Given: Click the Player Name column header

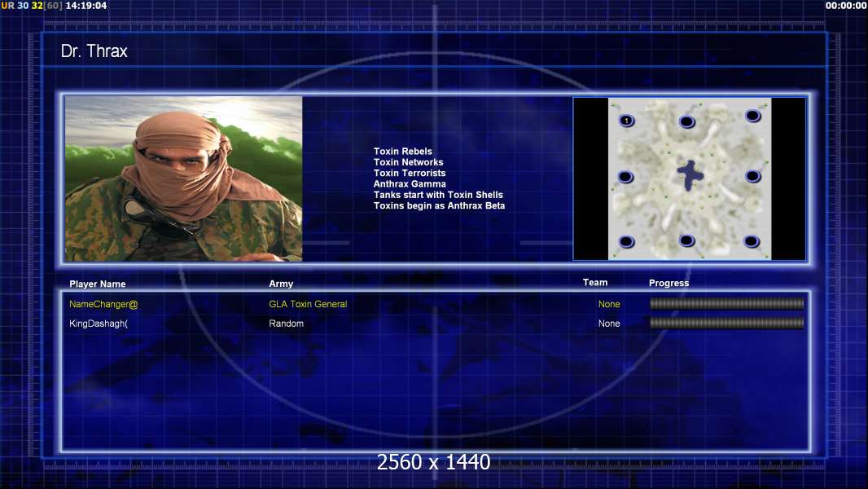Looking at the screenshot, I should [x=98, y=284].
